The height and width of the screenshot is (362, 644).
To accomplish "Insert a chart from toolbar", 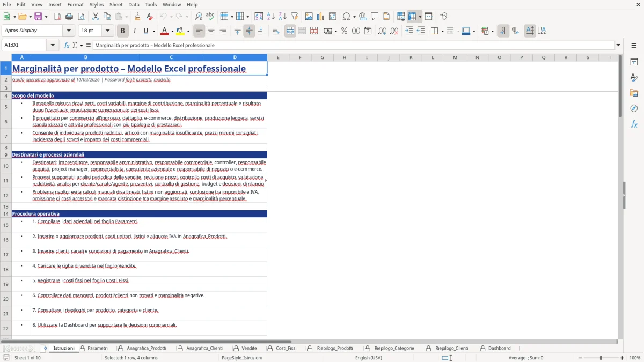I will (x=321, y=17).
